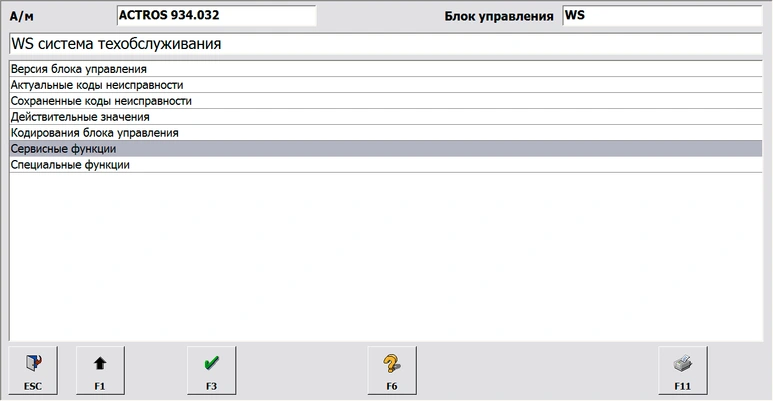The width and height of the screenshot is (773, 401).
Task: Select Актуальные коды неисправности
Action: pyautogui.click(x=96, y=85)
